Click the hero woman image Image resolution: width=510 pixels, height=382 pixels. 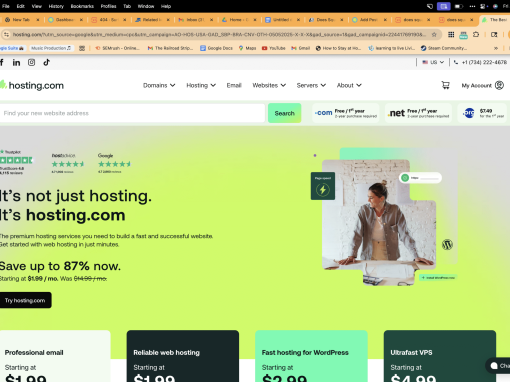[379, 222]
